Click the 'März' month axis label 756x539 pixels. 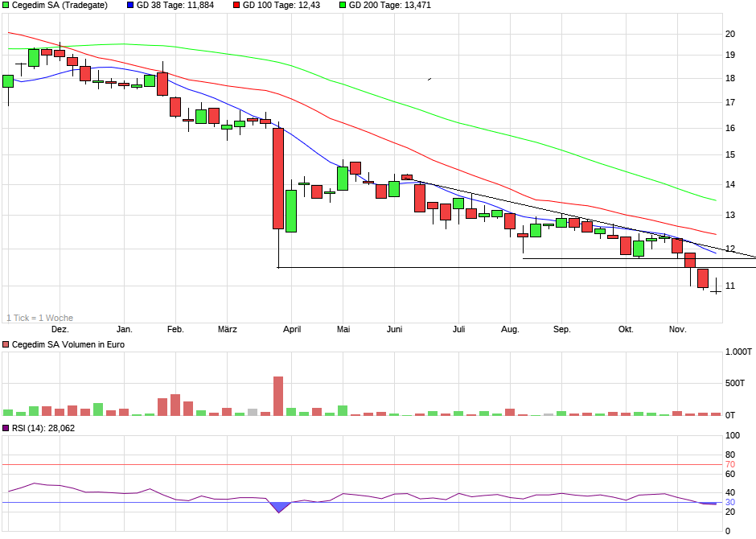tap(227, 329)
